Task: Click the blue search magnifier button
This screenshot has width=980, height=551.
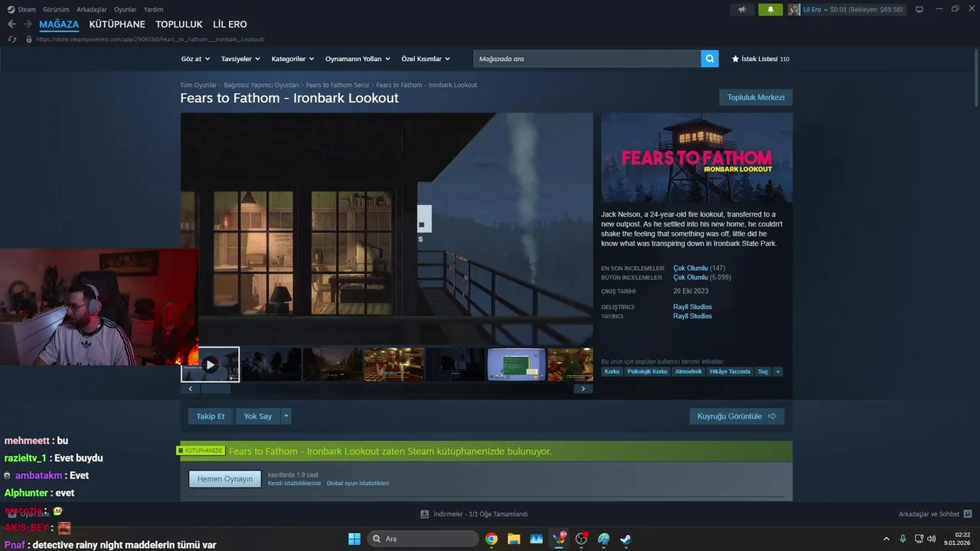Action: [x=710, y=59]
